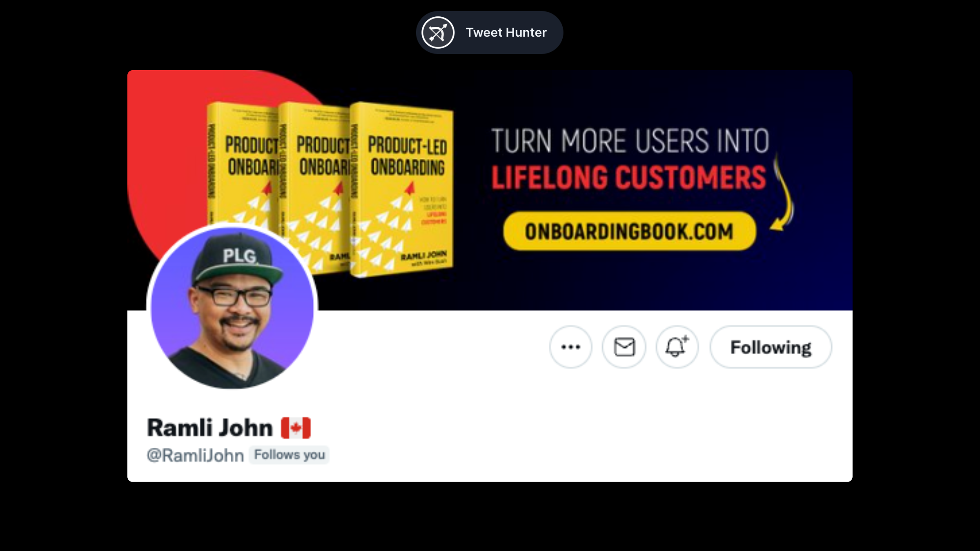Click the @RamliJohn handle
Viewport: 980px width, 551px height.
195,455
